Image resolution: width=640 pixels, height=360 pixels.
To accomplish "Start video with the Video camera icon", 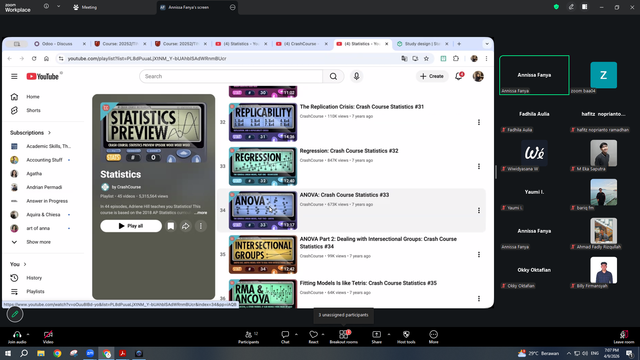I will (48, 334).
